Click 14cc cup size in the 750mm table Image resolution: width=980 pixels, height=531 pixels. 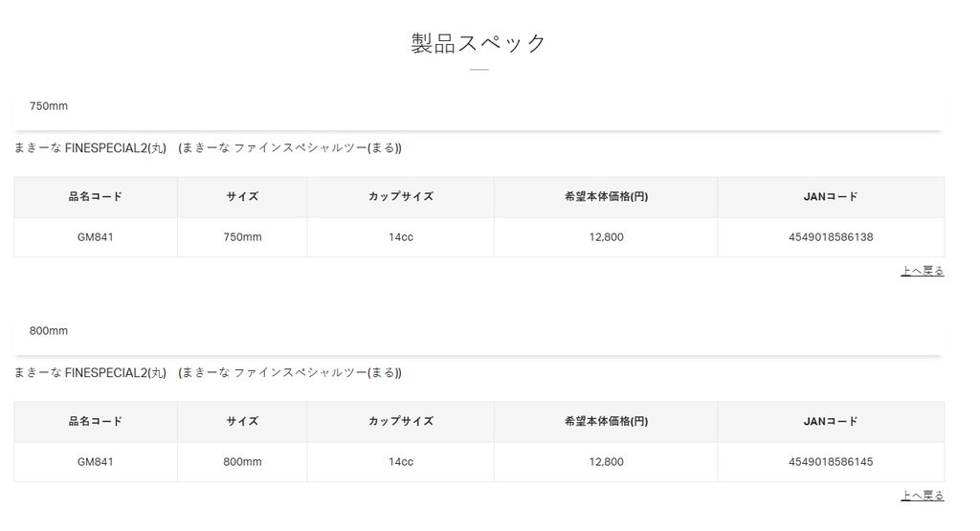click(401, 237)
